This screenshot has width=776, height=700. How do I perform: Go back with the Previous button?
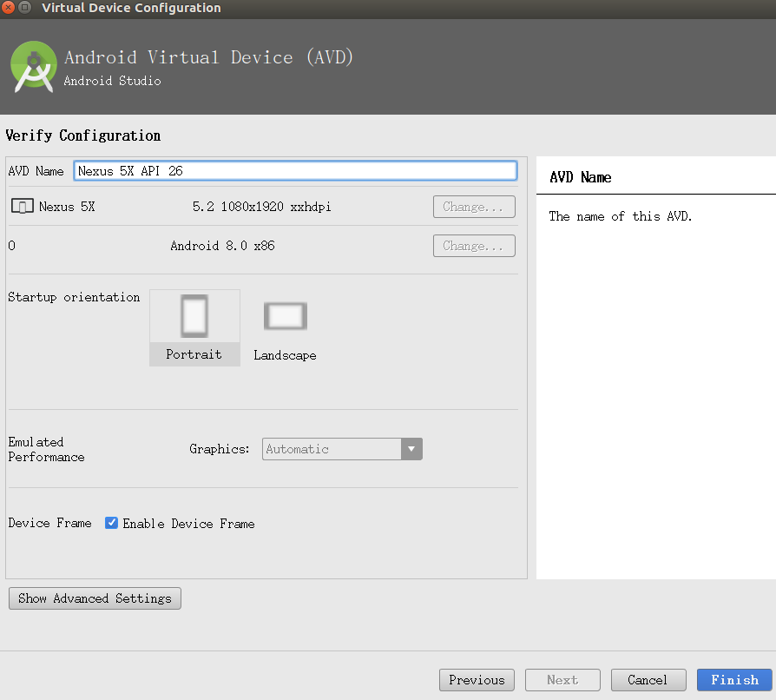tap(477, 680)
